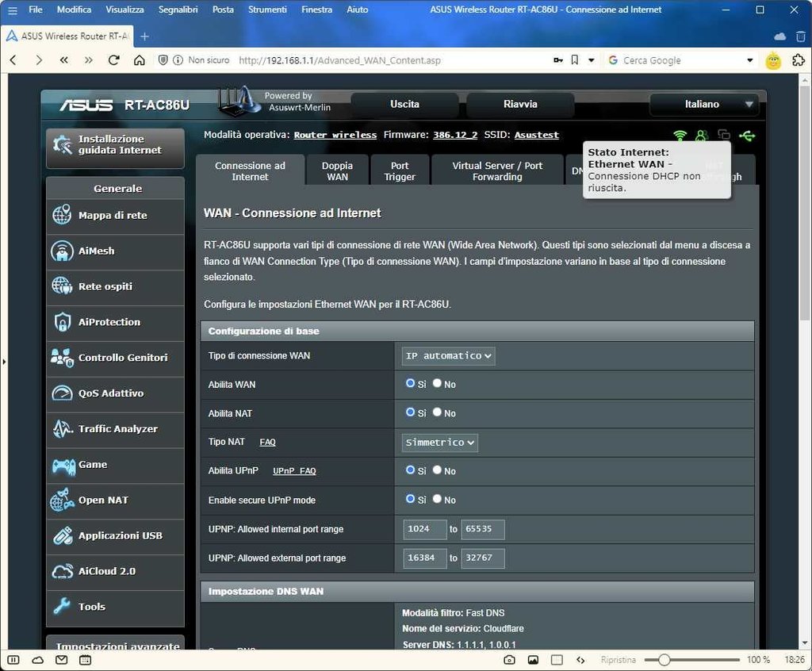Open QoS Adattivo page
Screen dimensions: 812x671
116,393
